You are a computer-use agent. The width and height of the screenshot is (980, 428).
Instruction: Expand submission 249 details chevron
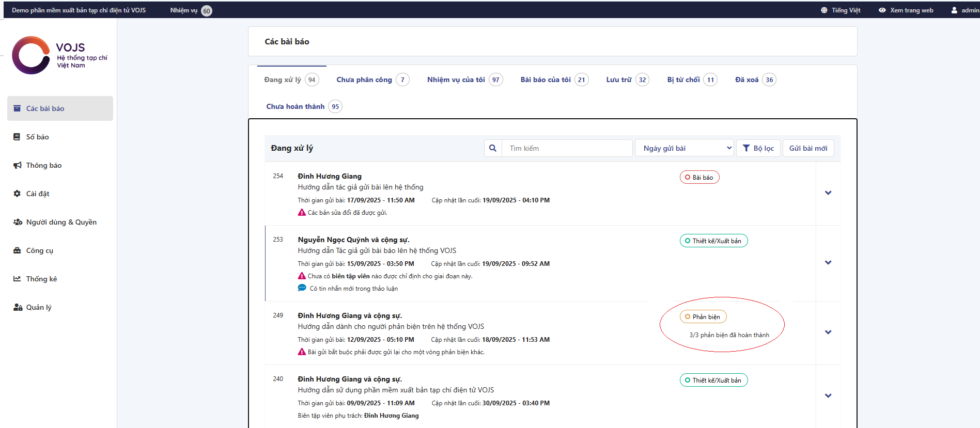828,332
